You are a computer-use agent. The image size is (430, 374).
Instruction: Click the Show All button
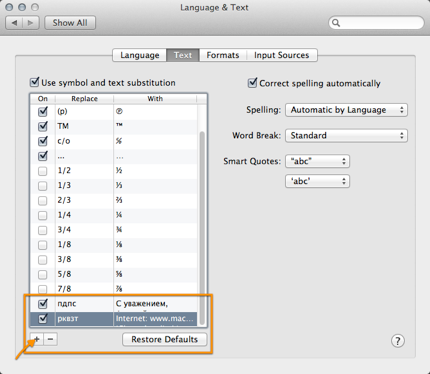[70, 23]
